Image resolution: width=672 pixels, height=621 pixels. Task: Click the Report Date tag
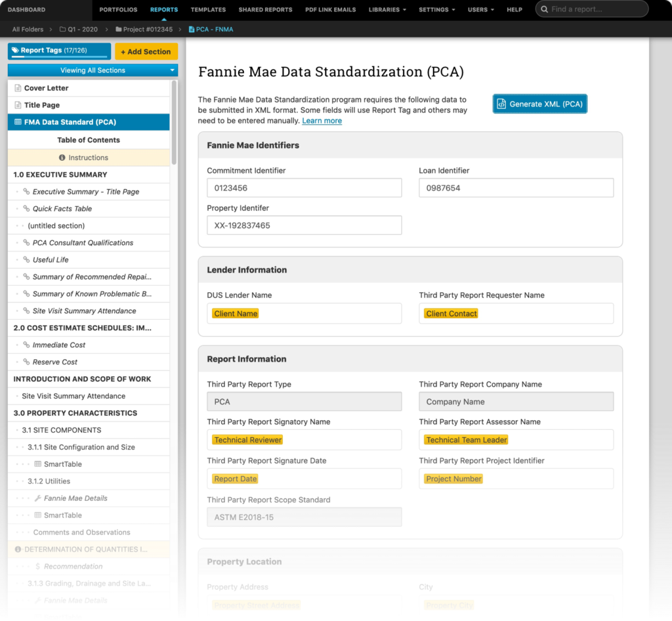[236, 479]
